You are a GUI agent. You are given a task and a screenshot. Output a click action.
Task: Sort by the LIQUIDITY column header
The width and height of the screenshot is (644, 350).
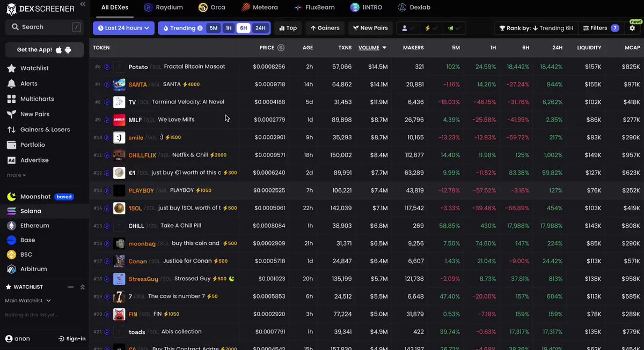(589, 48)
